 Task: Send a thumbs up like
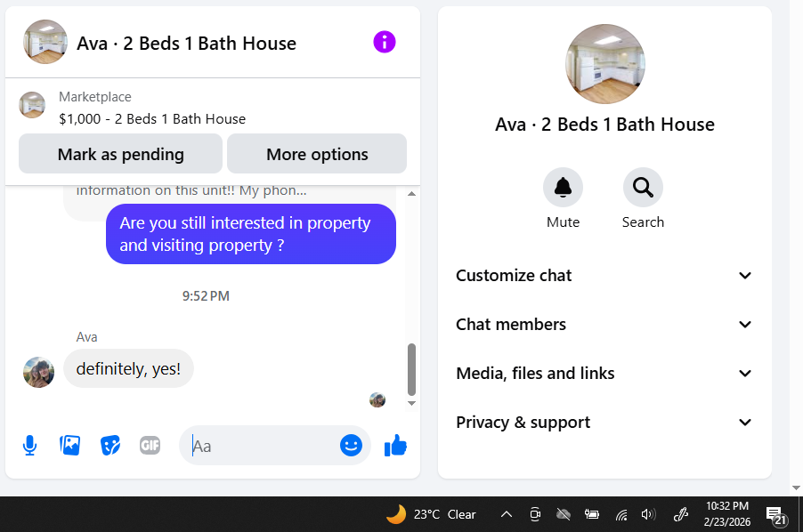click(x=395, y=446)
